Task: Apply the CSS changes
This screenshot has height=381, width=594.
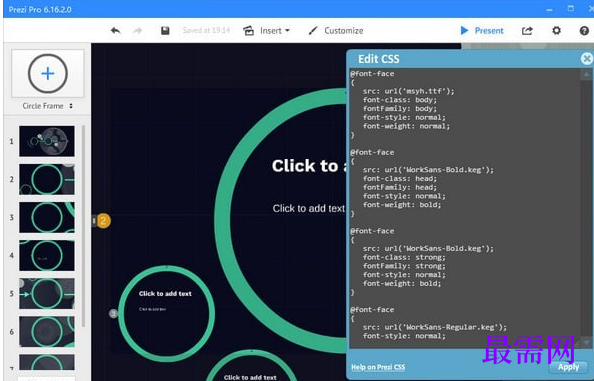Action: [x=568, y=367]
